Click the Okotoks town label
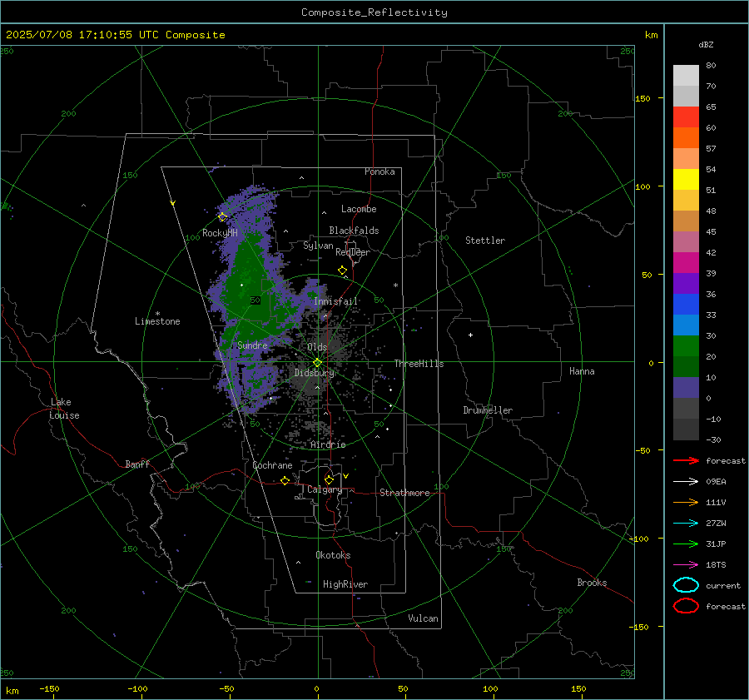Image resolution: width=749 pixels, height=700 pixels. (x=333, y=555)
